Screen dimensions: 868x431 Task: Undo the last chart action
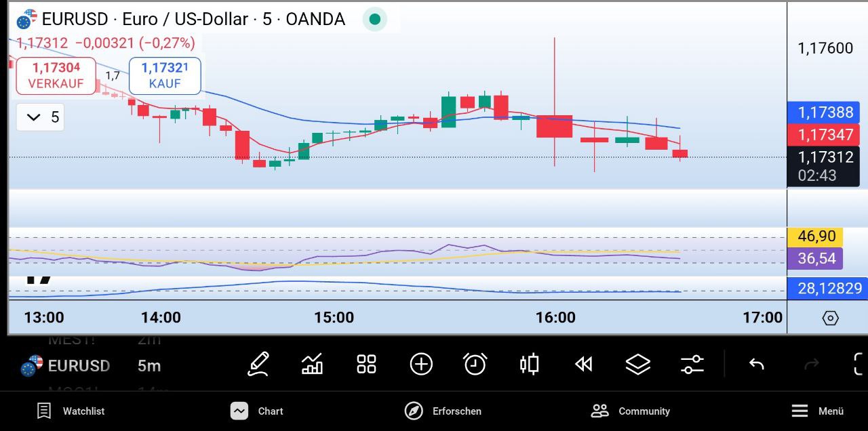(x=756, y=365)
